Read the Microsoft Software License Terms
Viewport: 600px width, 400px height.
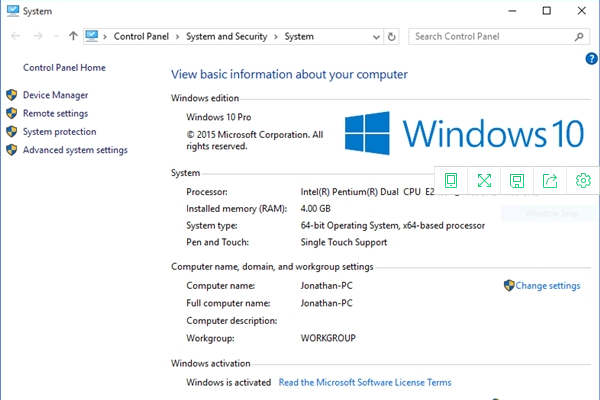pyautogui.click(x=365, y=382)
